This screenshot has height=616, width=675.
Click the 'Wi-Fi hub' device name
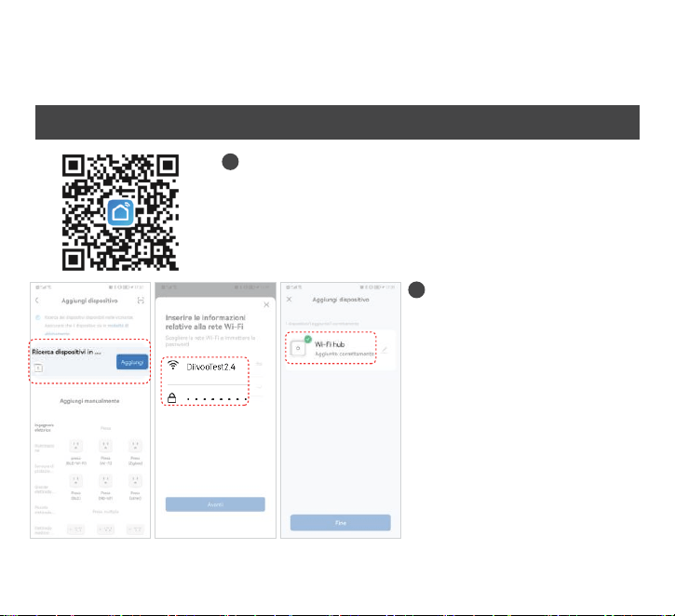(x=330, y=344)
